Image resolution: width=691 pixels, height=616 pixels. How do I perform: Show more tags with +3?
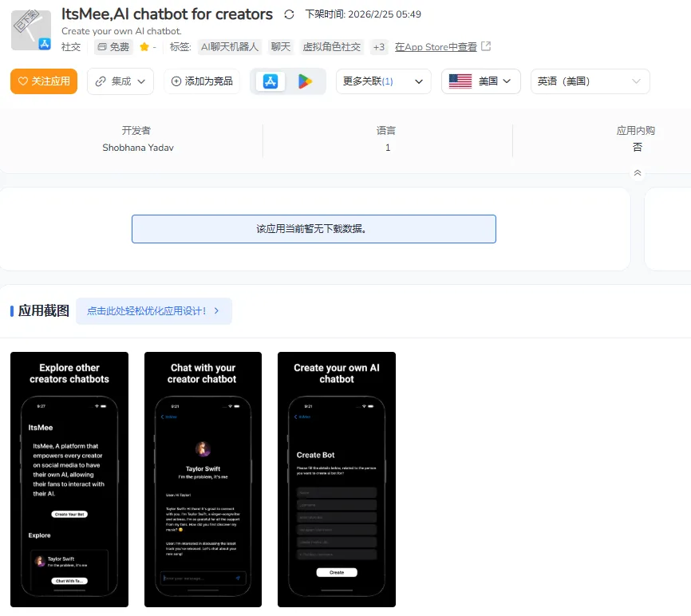click(378, 47)
